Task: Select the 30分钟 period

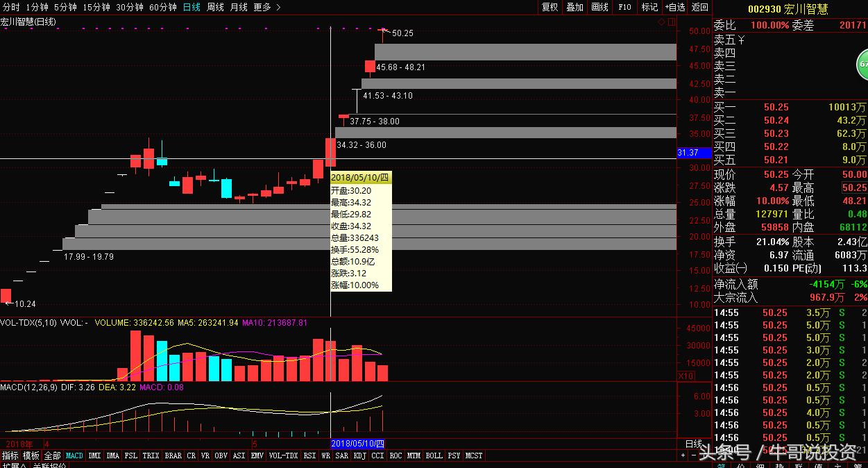Action: click(x=129, y=7)
